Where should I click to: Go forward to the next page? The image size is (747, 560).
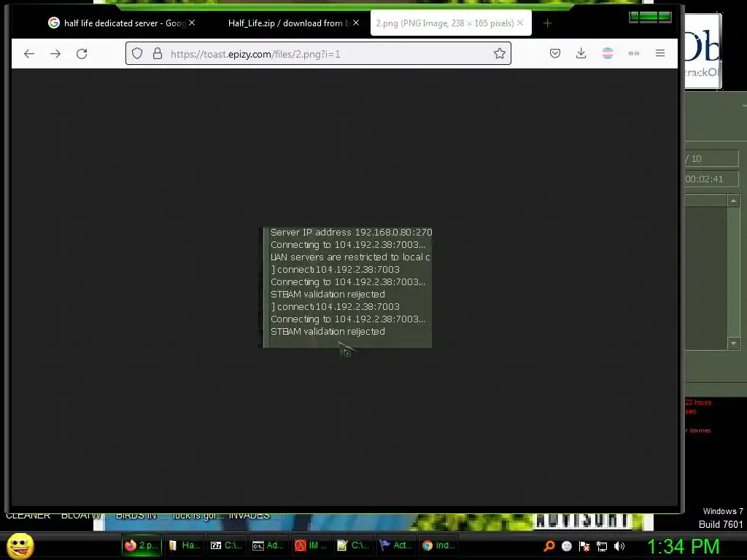(55, 54)
